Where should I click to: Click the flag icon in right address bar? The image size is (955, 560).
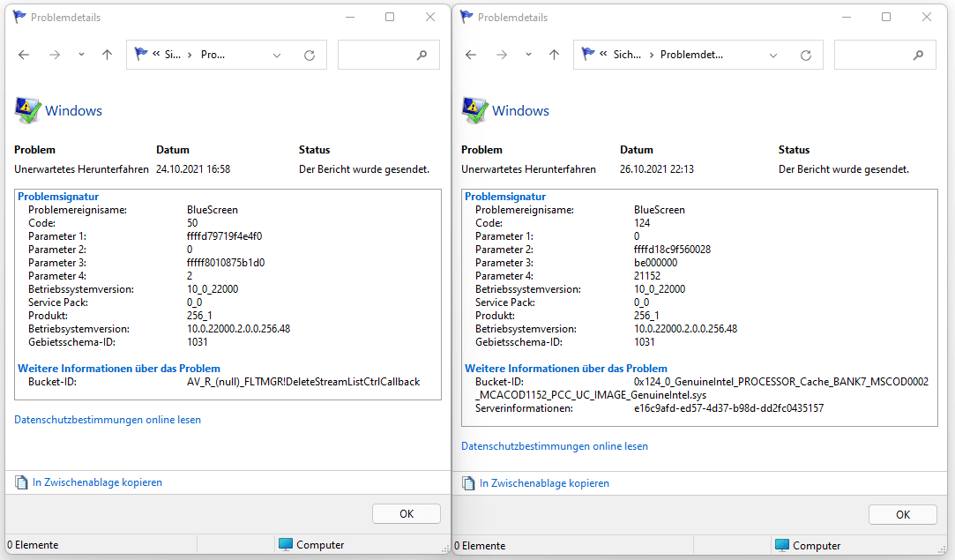click(x=588, y=54)
